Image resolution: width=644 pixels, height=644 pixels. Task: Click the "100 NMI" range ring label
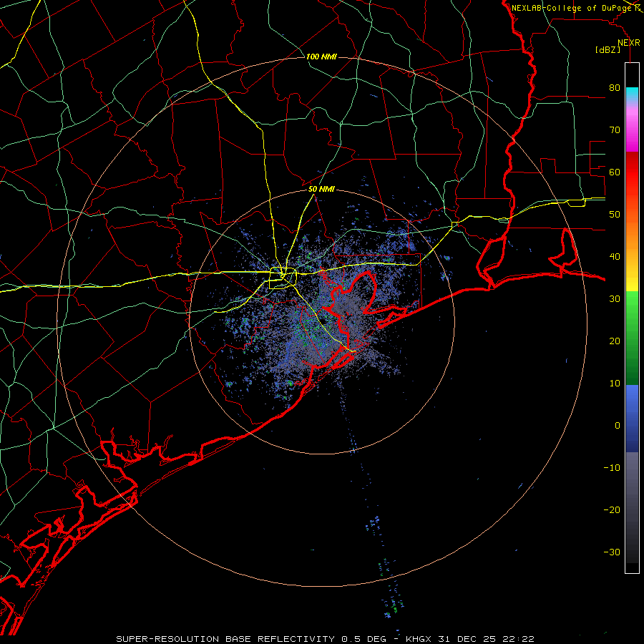click(x=321, y=57)
